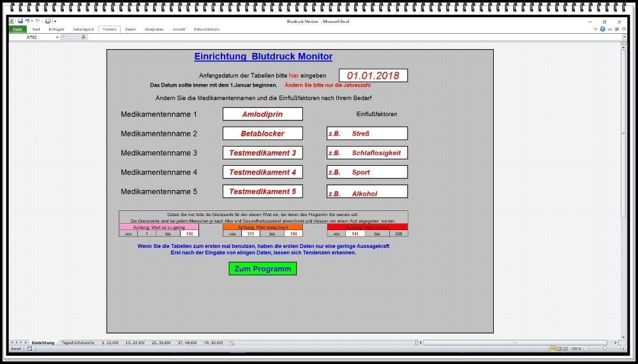The width and height of the screenshot is (638, 364).
Task: Click the Excel Help question mark icon
Action: (x=603, y=29)
